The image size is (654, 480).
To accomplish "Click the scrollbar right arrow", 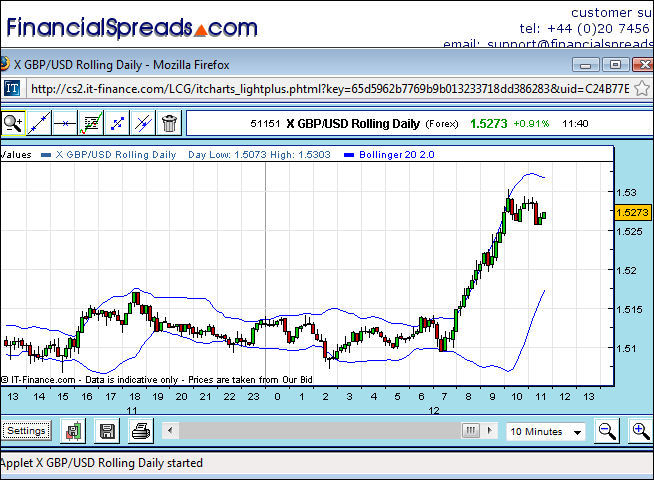I will [x=490, y=430].
